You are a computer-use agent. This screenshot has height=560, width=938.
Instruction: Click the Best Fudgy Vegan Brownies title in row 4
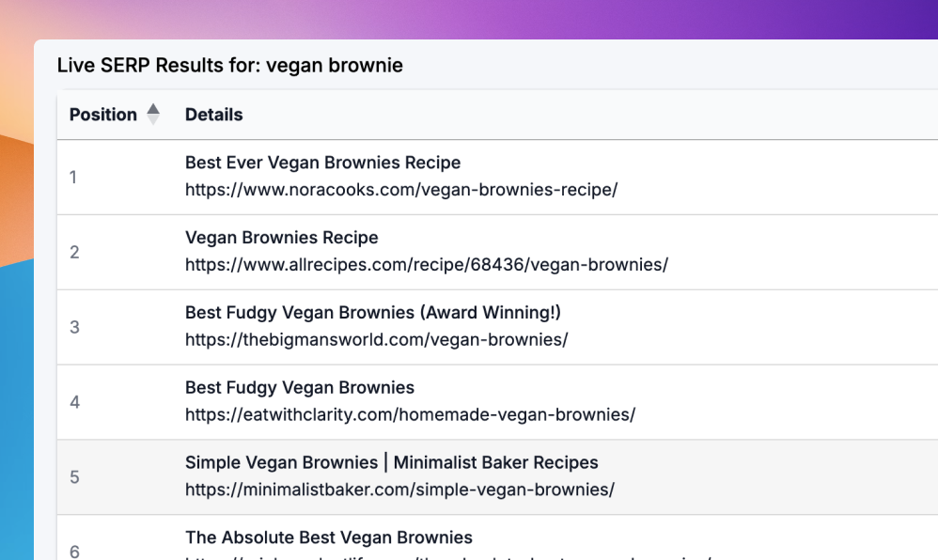(299, 388)
